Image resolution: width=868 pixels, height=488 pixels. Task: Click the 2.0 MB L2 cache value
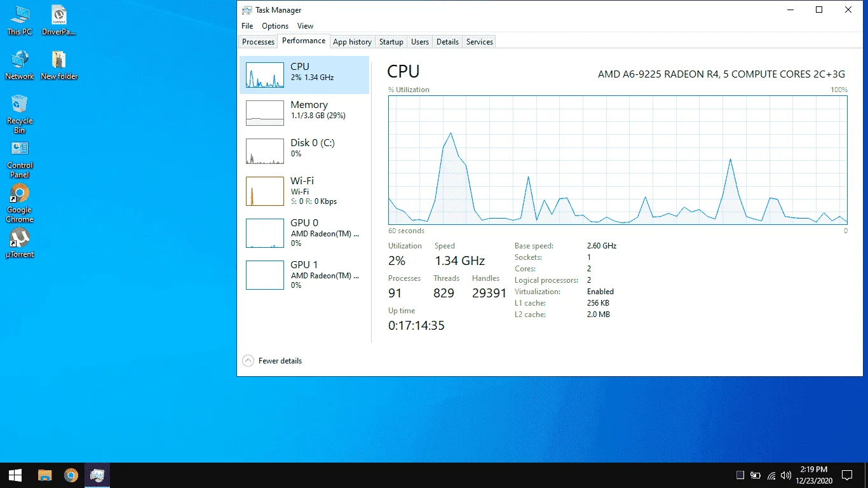pyautogui.click(x=599, y=315)
